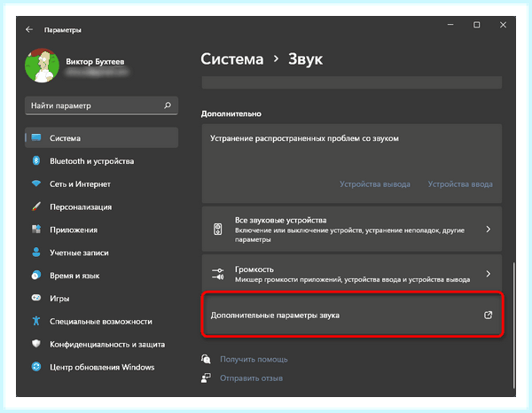Click the Получить помощь link
The height and width of the screenshot is (413, 532).
(x=254, y=359)
